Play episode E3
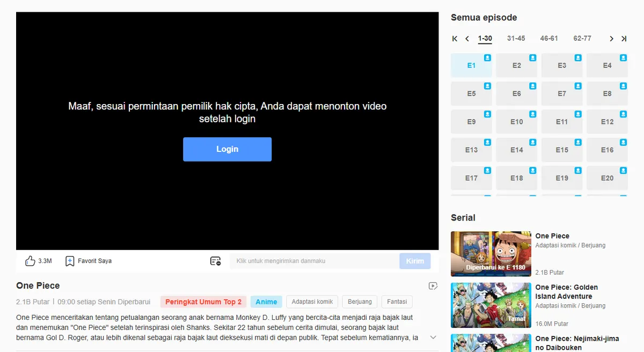 (x=562, y=65)
